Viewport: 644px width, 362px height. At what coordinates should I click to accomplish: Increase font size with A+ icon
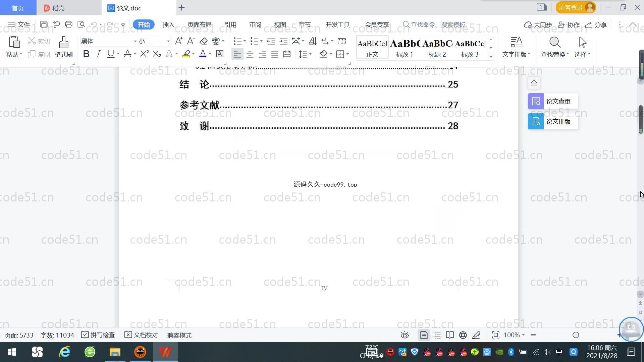[x=179, y=41]
